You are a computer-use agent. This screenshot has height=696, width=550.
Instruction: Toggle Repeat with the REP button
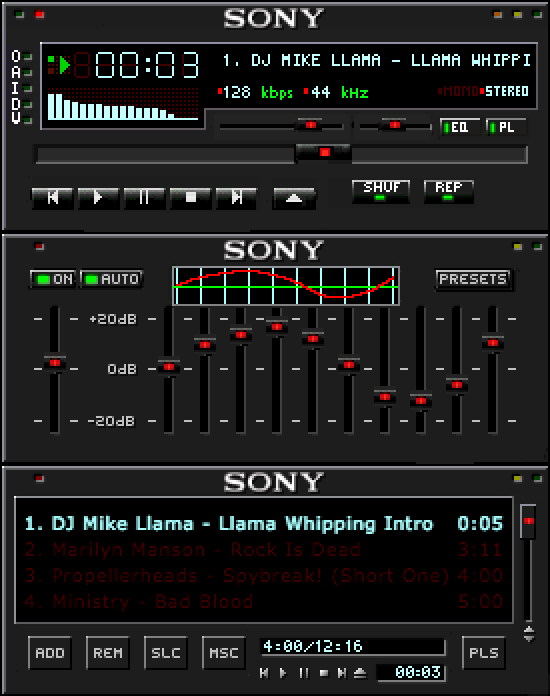[449, 191]
